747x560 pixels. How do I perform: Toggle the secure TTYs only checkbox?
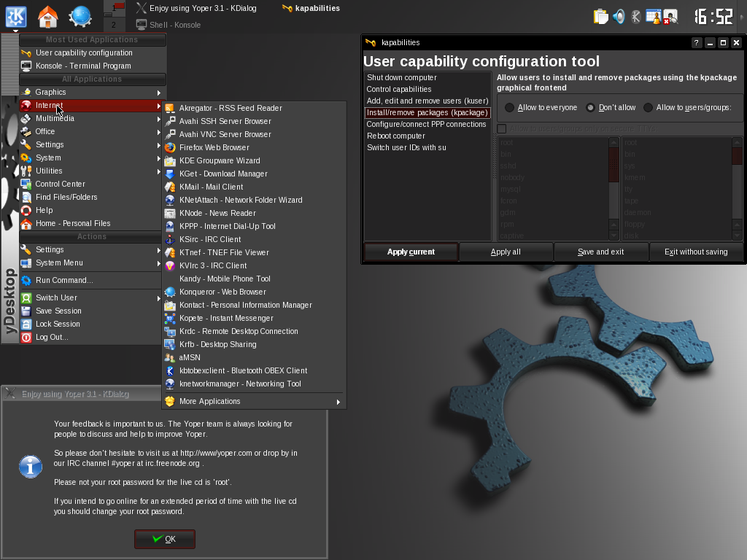(x=502, y=128)
